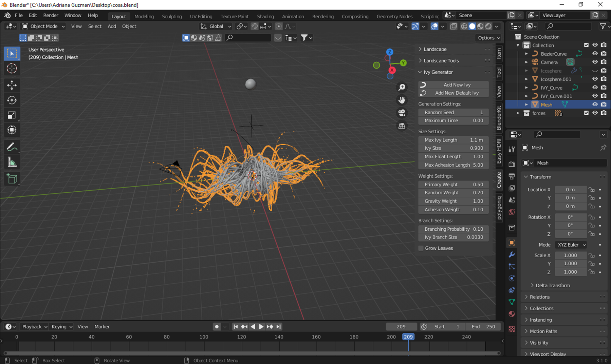Activate the Move tool

pyautogui.click(x=12, y=85)
